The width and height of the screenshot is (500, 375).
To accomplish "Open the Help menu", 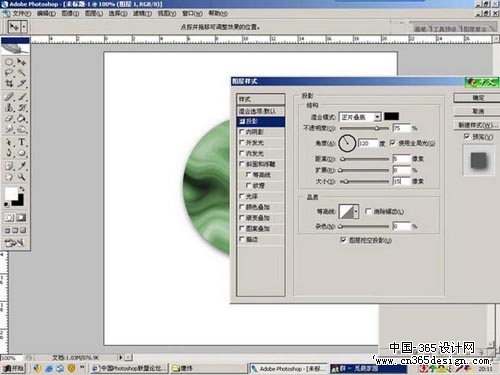I will click(x=218, y=13).
